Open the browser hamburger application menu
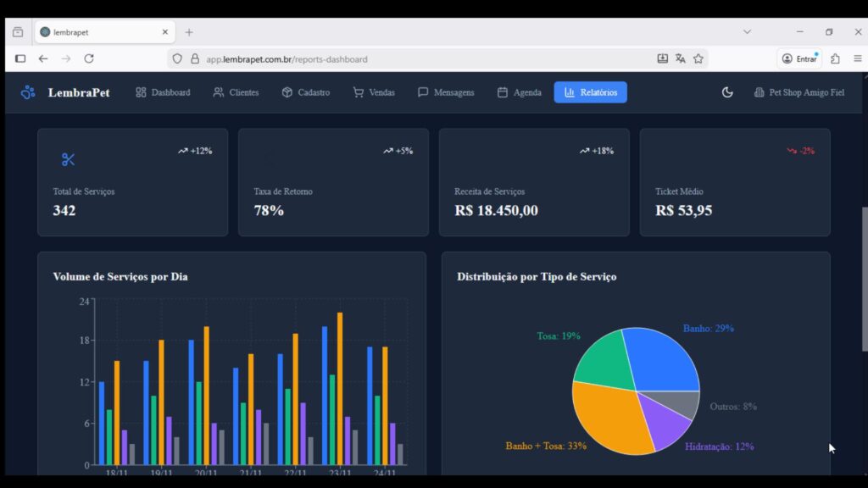The height and width of the screenshot is (488, 868). pyautogui.click(x=858, y=58)
